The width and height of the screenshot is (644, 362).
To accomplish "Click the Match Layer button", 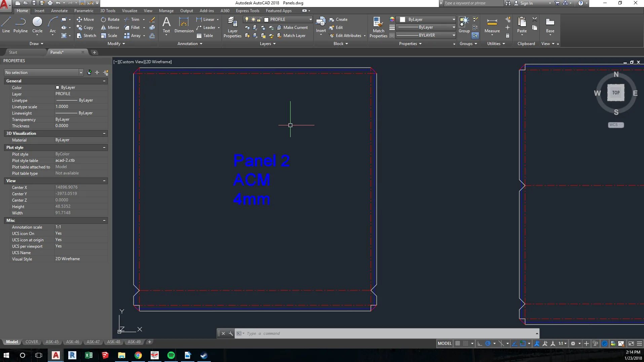I will coord(291,36).
